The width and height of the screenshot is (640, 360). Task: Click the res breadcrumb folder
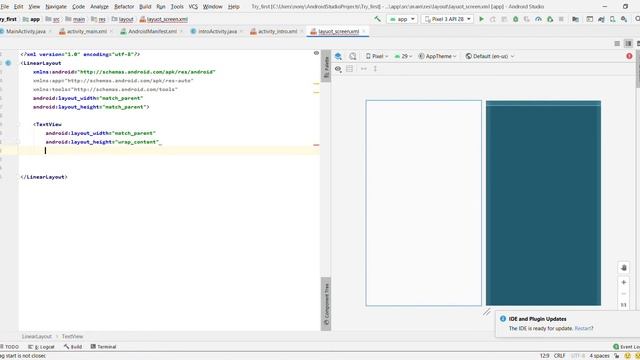coord(98,19)
